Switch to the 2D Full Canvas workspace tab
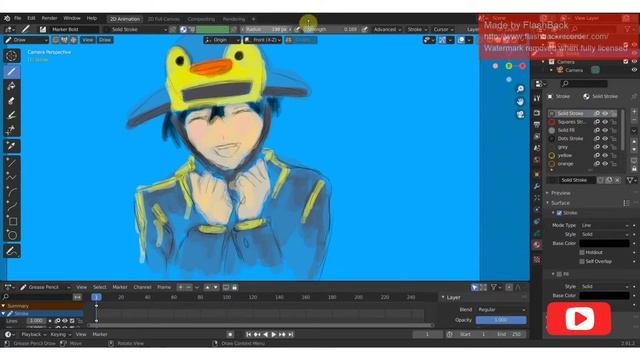 (164, 19)
